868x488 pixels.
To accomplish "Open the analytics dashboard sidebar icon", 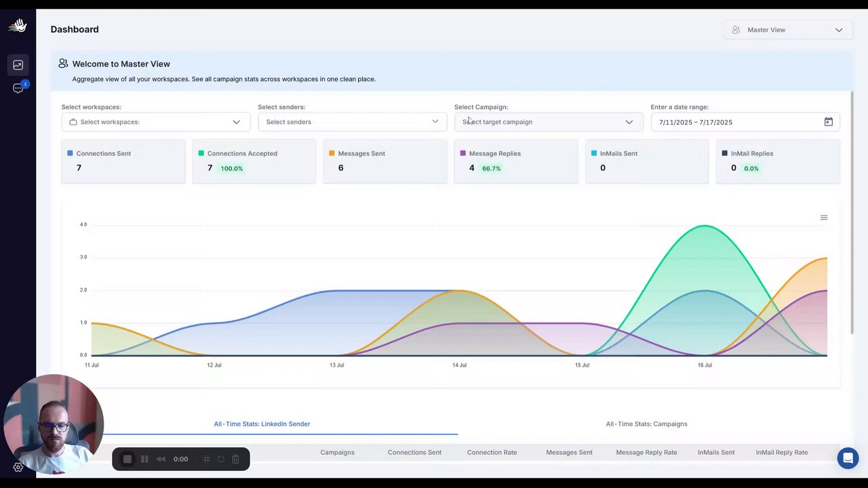I will (18, 65).
